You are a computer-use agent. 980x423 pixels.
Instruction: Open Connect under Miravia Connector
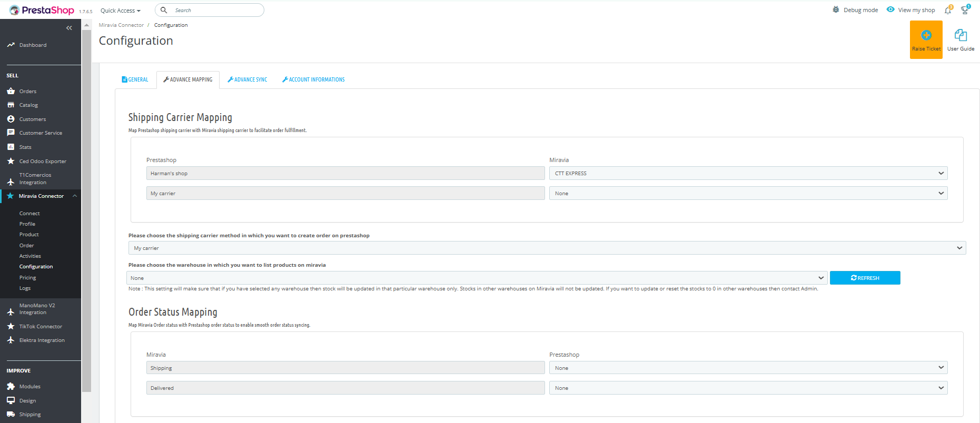[x=29, y=213]
